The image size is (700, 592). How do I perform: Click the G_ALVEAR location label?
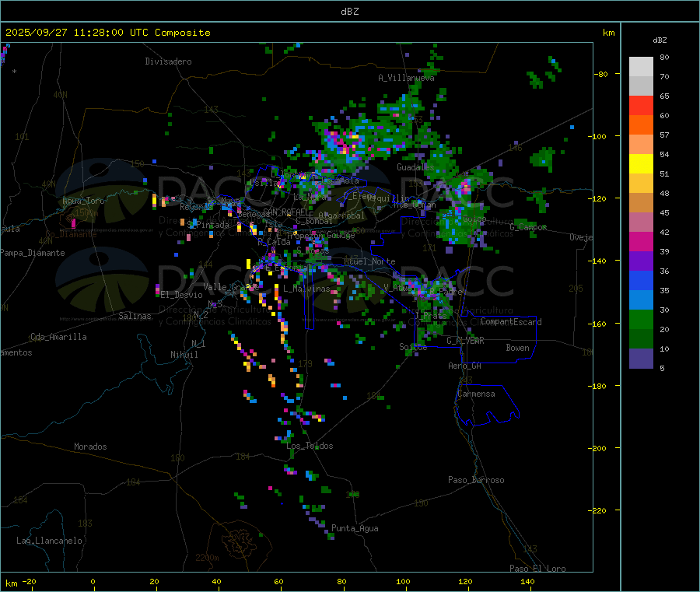pos(465,341)
